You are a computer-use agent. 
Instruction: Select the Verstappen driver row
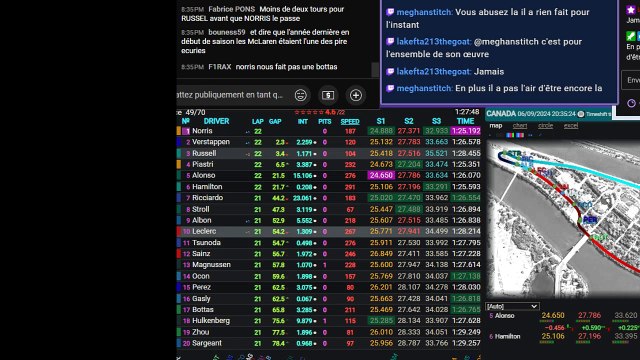click(329, 142)
